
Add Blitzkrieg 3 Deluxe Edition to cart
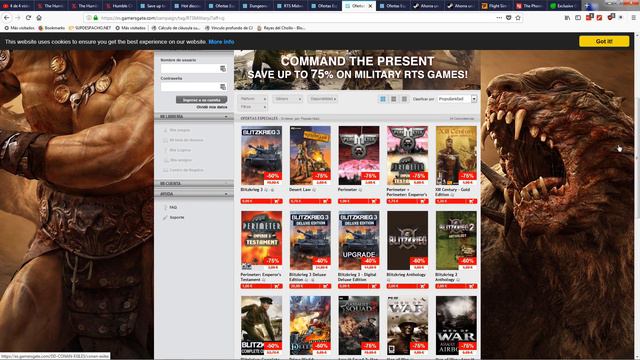tap(325, 286)
